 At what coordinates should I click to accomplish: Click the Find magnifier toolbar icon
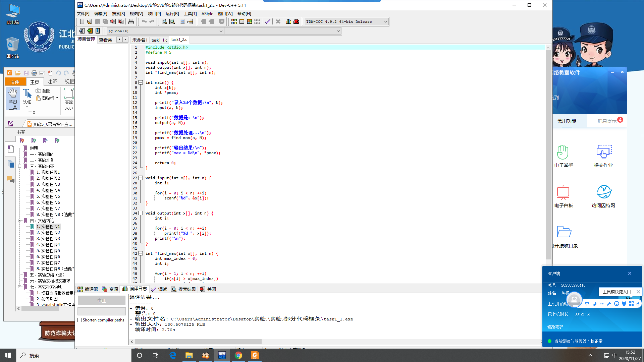point(164,21)
